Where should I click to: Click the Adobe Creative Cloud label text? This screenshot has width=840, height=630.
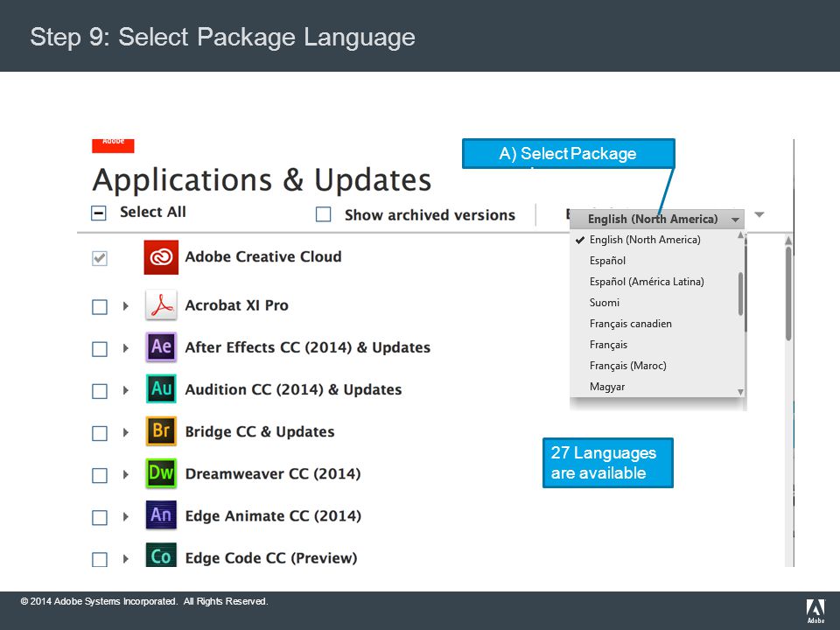tap(263, 256)
